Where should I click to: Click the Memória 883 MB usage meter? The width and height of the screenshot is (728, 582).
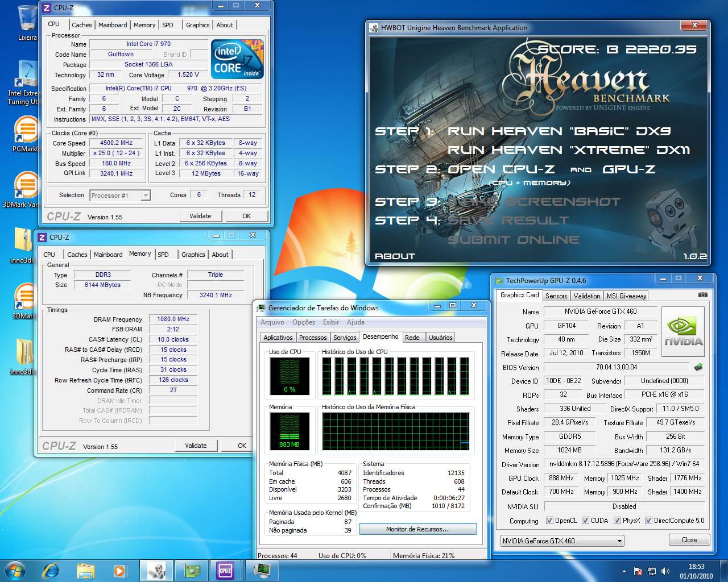click(x=289, y=431)
